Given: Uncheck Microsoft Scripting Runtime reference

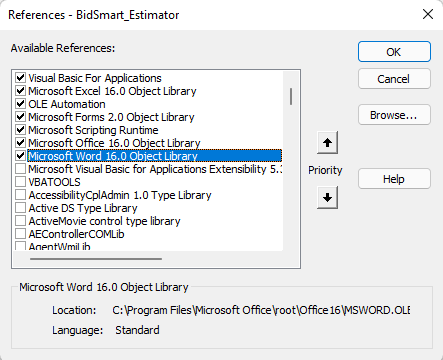Looking at the screenshot, I should click(21, 130).
